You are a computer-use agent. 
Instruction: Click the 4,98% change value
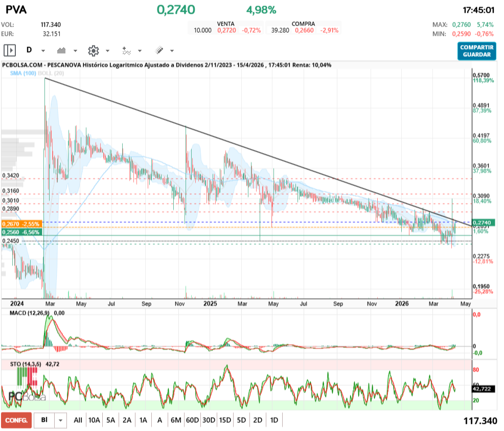point(261,10)
